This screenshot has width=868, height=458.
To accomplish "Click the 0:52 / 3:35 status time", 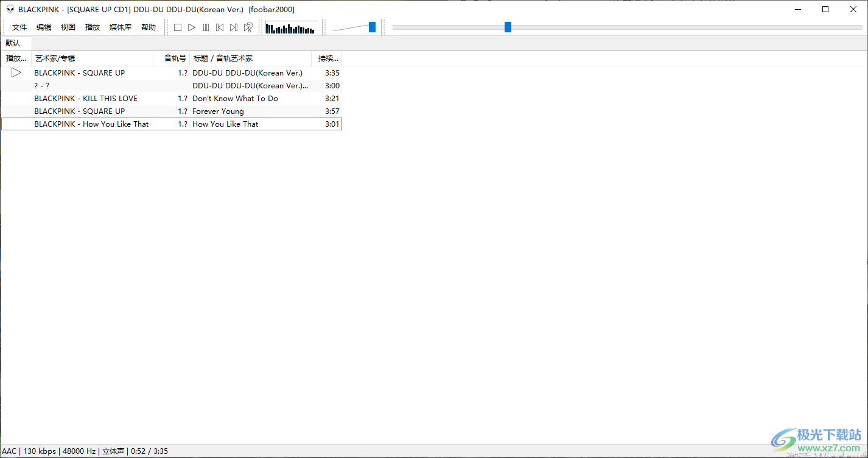I will point(149,451).
